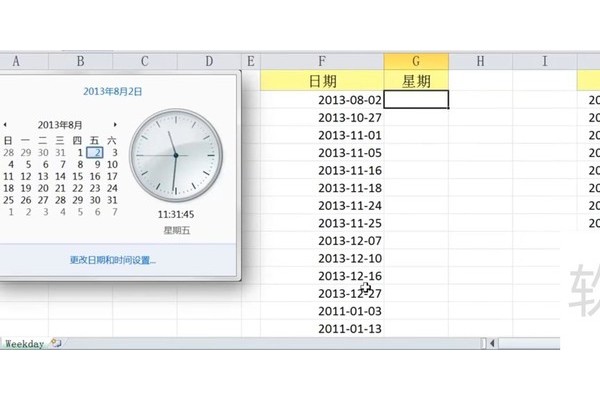
Task: Pick August 1 in the calendar
Action: [80, 153]
